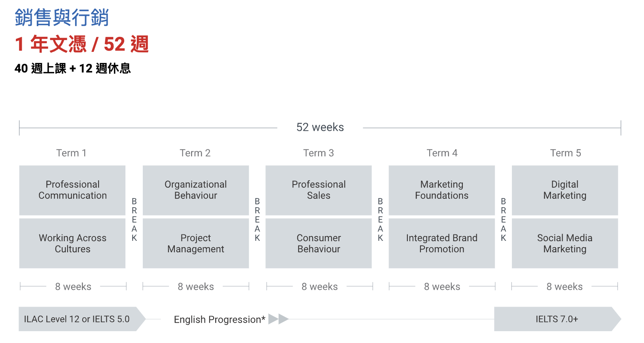Select the Project Management course box

coord(195,243)
